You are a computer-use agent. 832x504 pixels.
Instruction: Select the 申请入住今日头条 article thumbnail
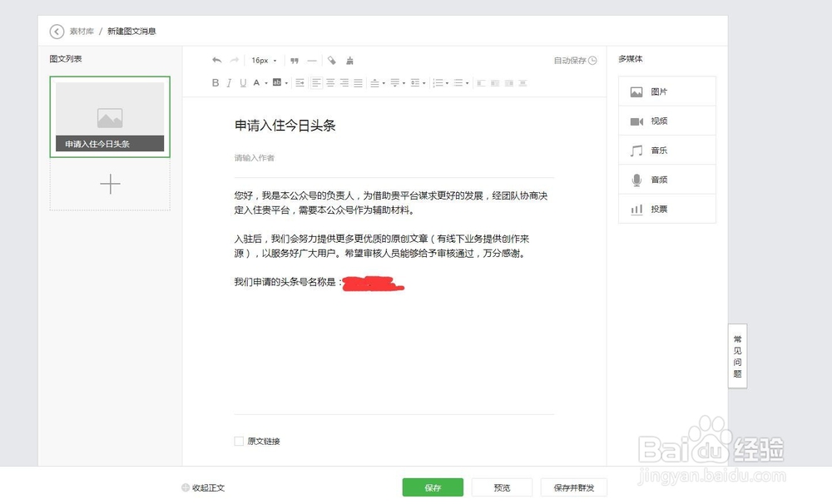tap(110, 116)
